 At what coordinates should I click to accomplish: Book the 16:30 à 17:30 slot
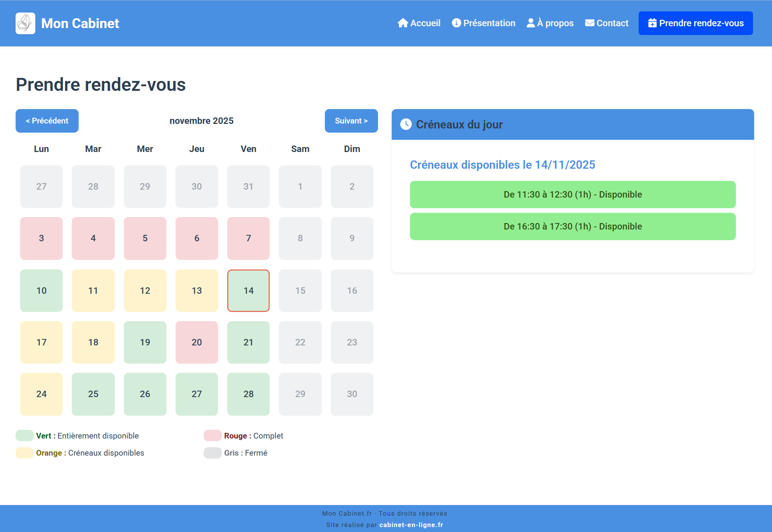pos(573,226)
